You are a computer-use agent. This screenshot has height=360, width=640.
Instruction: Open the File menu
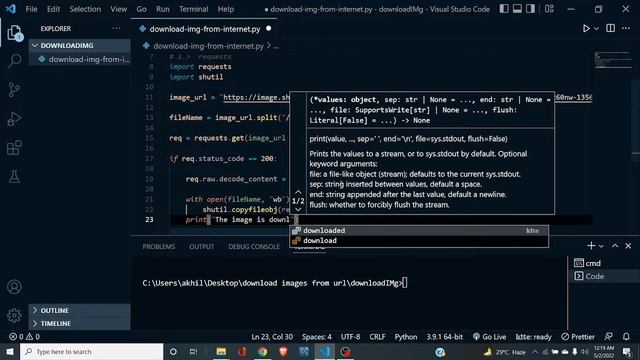[31, 9]
